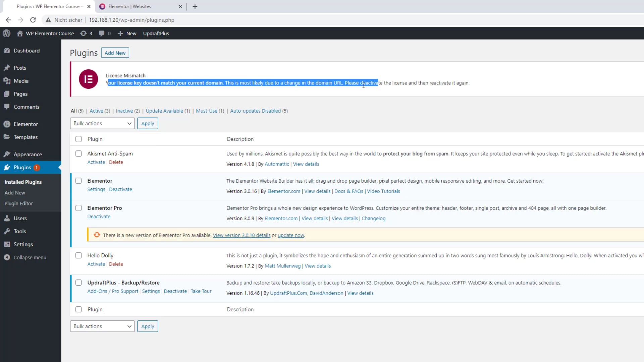Click the Templates folder sidebar icon
Viewport: 644px width, 362px height.
[7, 137]
